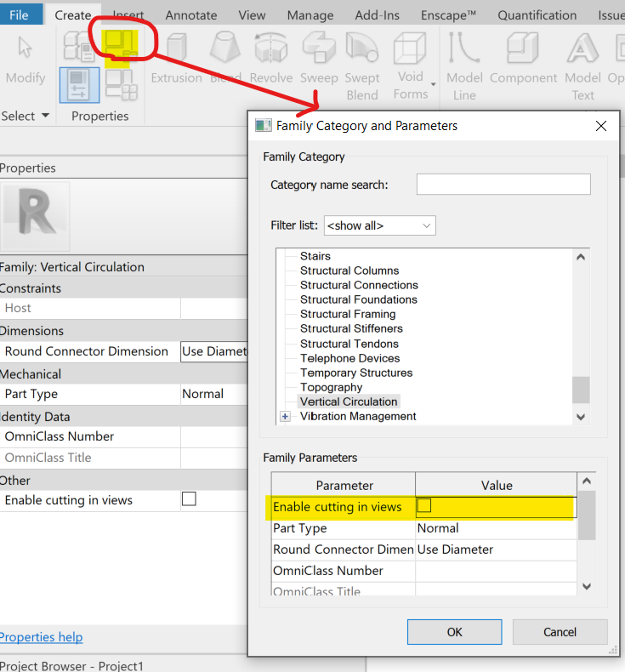The image size is (625, 672).
Task: Select the Swept Blend tool
Action: (362, 66)
